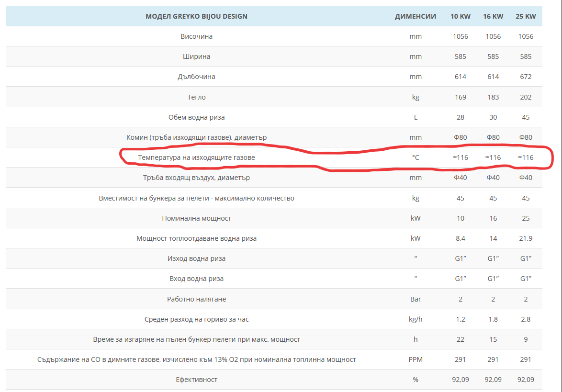The width and height of the screenshot is (562, 392).
Task: Click nominal power value 25
Action: tap(526, 218)
